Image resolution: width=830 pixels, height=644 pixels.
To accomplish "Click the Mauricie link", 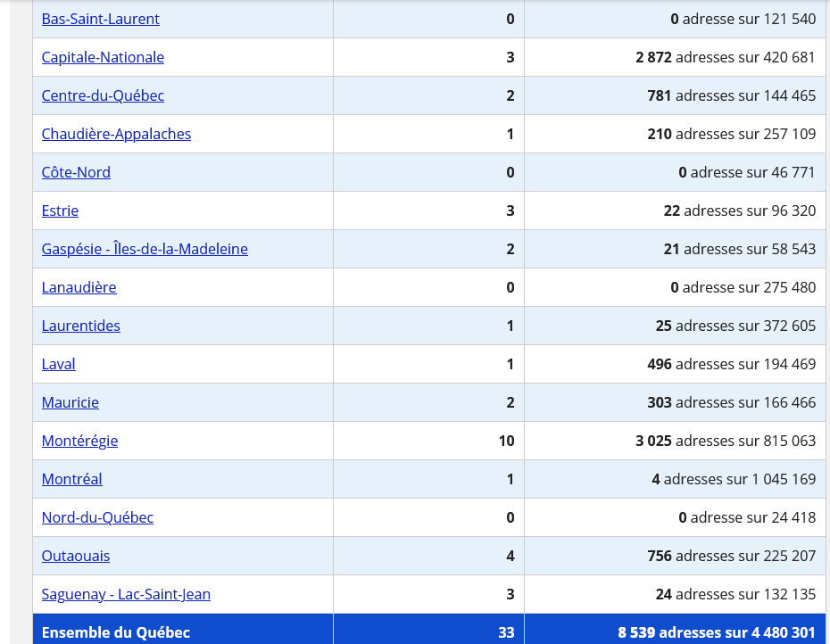I will click(x=70, y=402).
